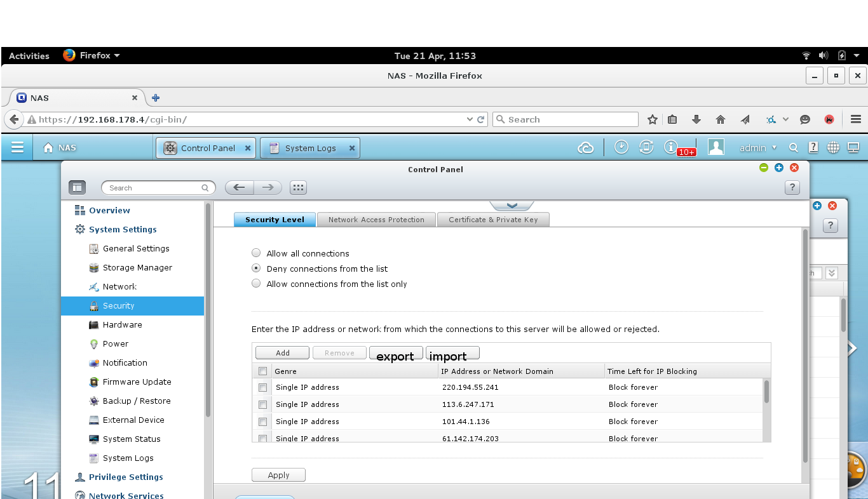The width and height of the screenshot is (868, 499).
Task: Switch to Network Access Protection tab
Action: click(x=376, y=220)
